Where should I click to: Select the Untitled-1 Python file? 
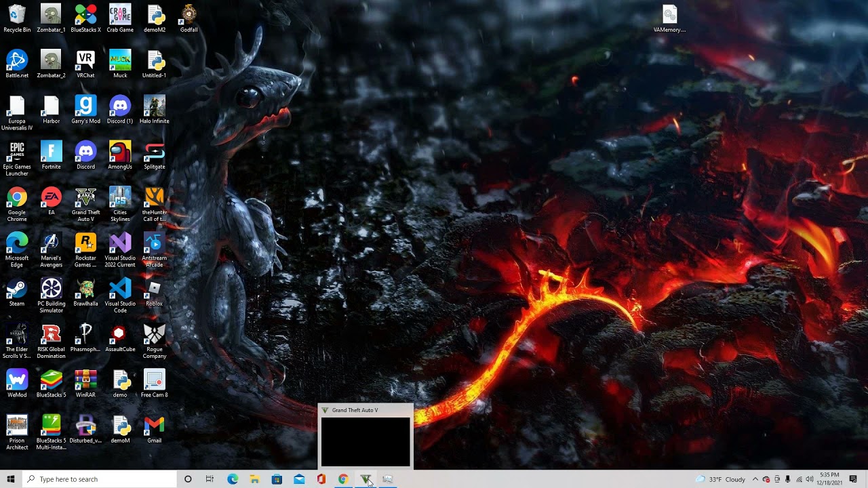coord(154,64)
